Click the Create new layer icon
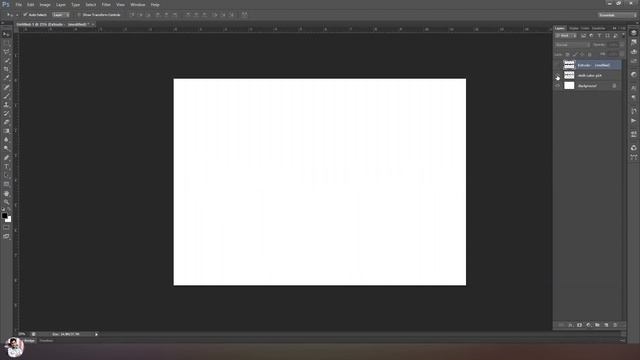 click(606, 325)
